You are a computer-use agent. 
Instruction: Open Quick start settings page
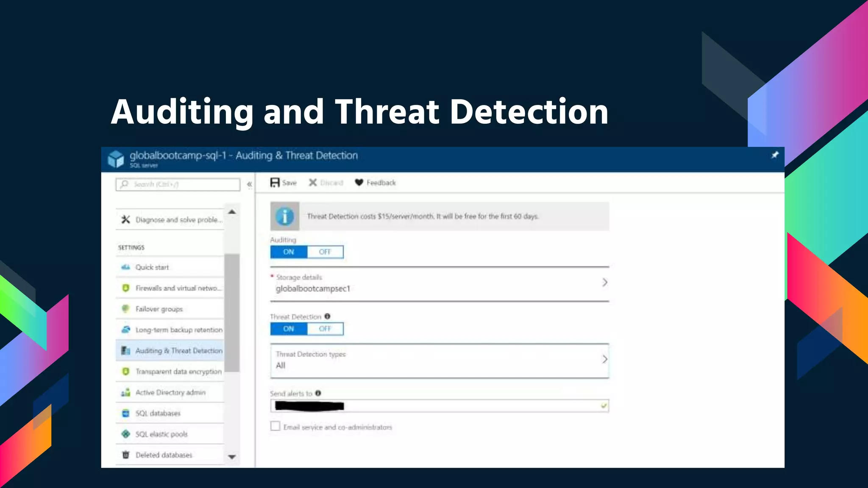pyautogui.click(x=170, y=267)
